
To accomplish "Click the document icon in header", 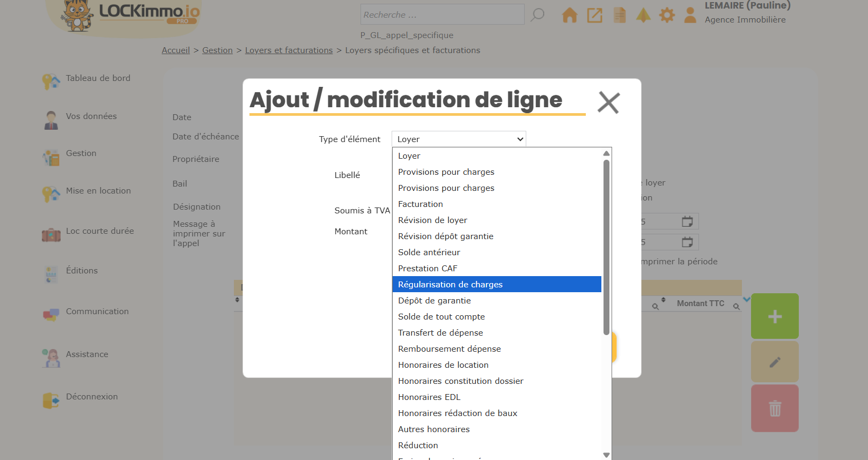I will (x=620, y=15).
